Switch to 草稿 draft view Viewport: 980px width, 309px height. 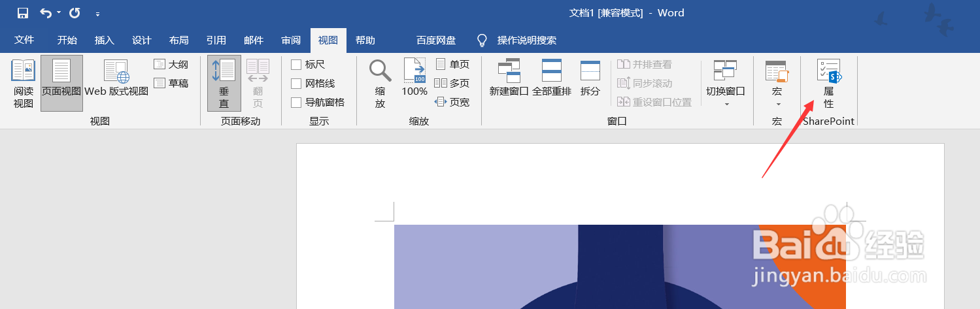171,83
